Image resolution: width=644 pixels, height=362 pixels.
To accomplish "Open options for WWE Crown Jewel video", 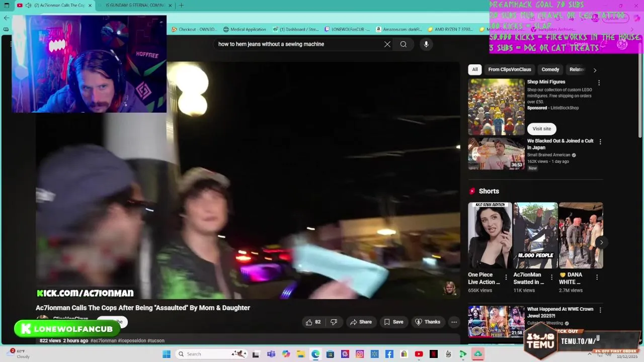I will [600, 310].
